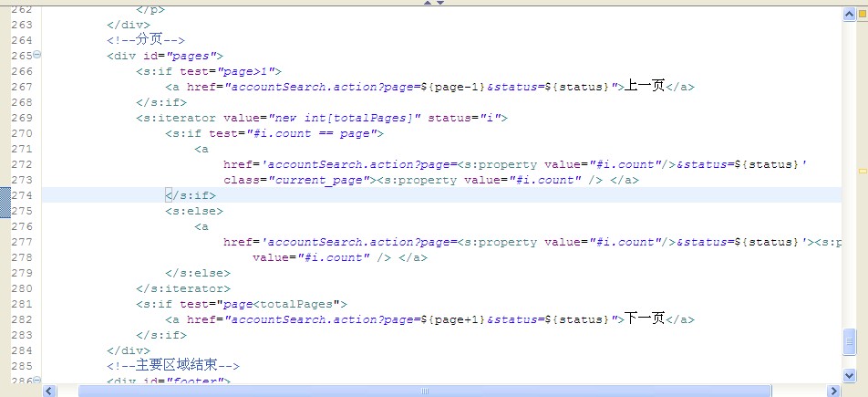The image size is (868, 397).
Task: Click "new int[totalPages]" value
Action: [x=345, y=118]
